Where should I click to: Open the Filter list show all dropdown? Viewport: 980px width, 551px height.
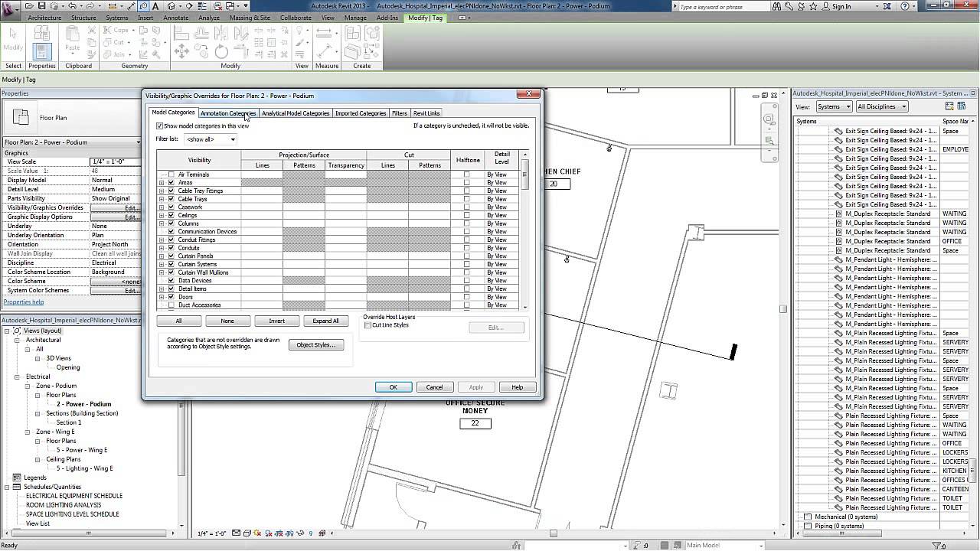pos(211,139)
